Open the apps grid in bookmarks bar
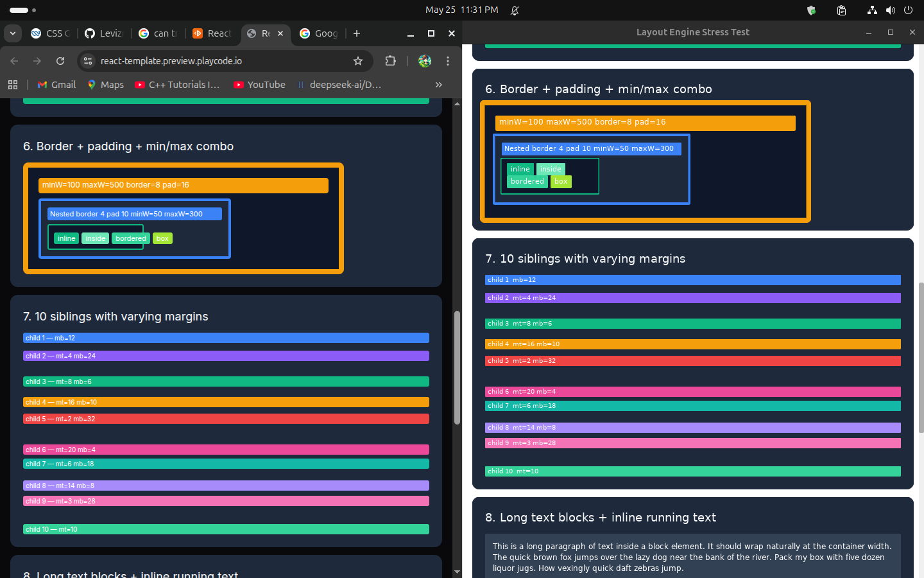Screen dimensions: 924x578 click(13, 85)
